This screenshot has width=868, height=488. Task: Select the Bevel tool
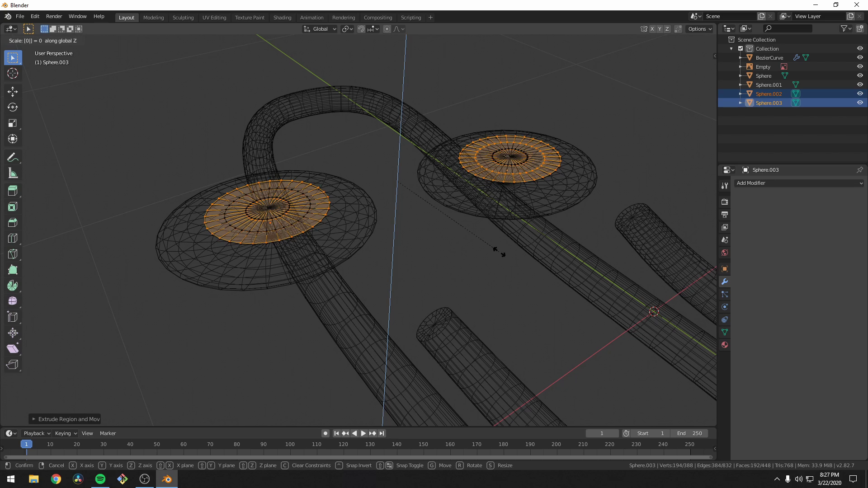pyautogui.click(x=13, y=222)
